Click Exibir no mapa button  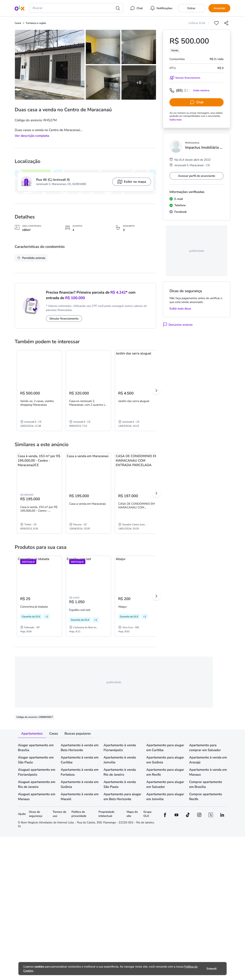(132, 182)
